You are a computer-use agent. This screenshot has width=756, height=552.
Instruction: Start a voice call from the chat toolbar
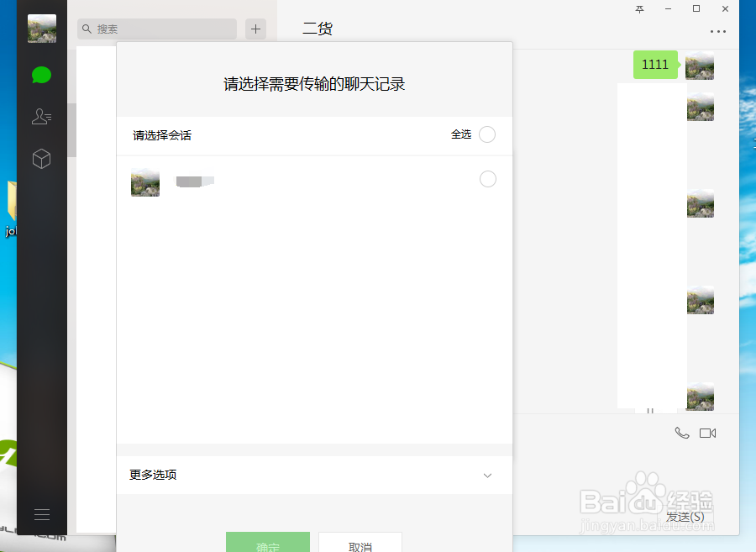pyautogui.click(x=681, y=433)
